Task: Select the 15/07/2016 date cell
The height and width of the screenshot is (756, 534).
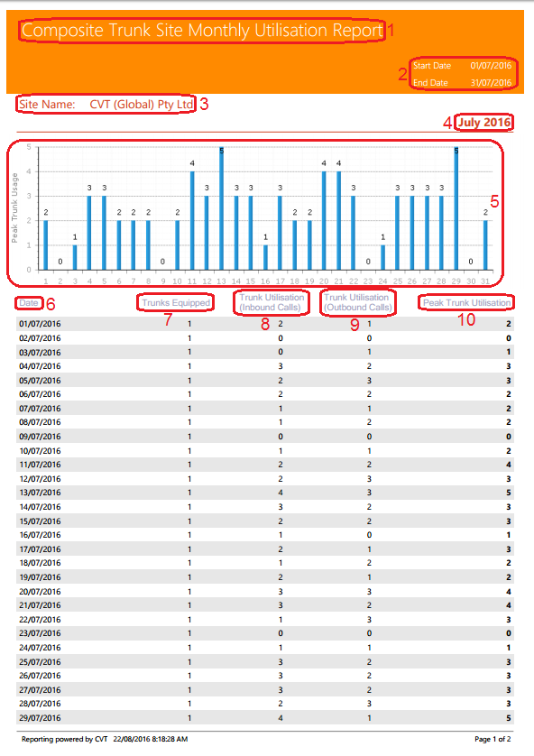Action: [40, 521]
